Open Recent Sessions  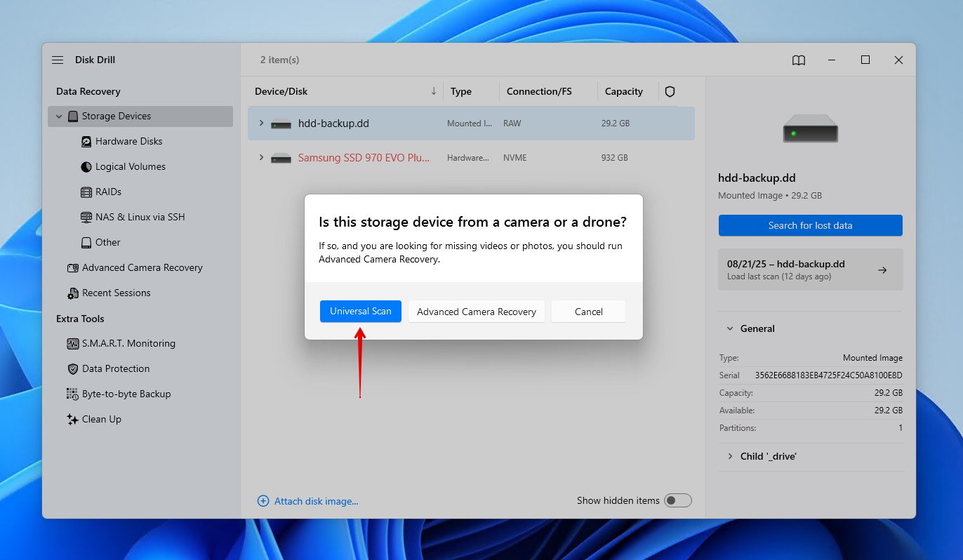[x=115, y=293]
